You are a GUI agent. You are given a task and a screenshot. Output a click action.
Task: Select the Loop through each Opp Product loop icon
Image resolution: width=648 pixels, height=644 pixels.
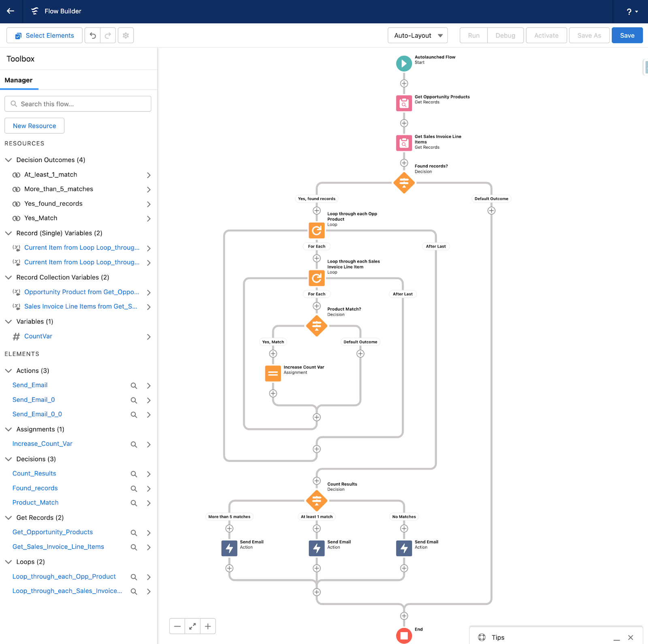(316, 230)
